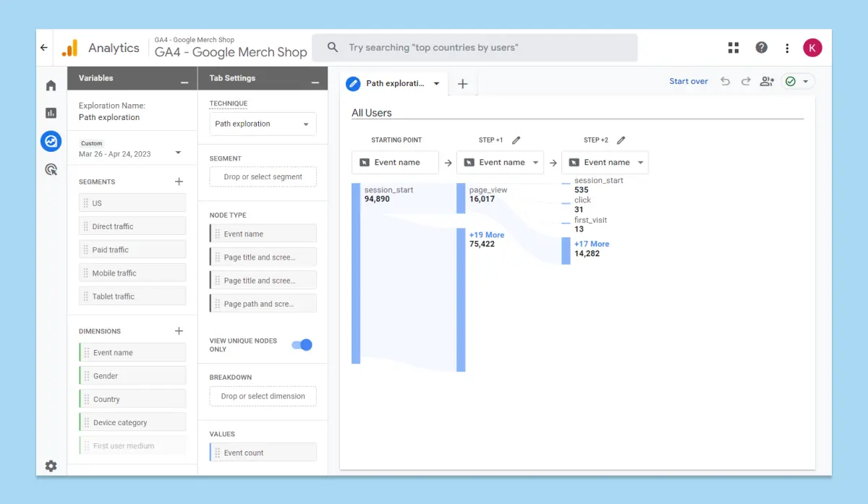Open the Path exploration tab dropdown arrow

tap(436, 84)
